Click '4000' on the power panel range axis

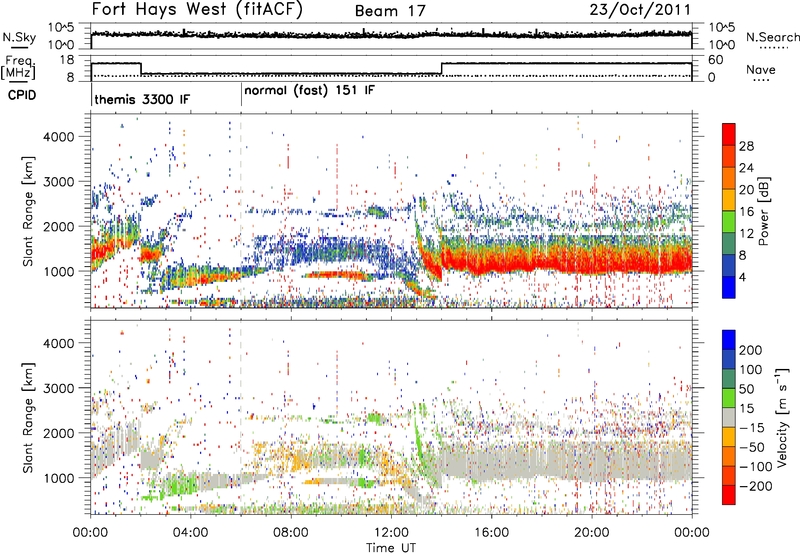click(x=58, y=137)
